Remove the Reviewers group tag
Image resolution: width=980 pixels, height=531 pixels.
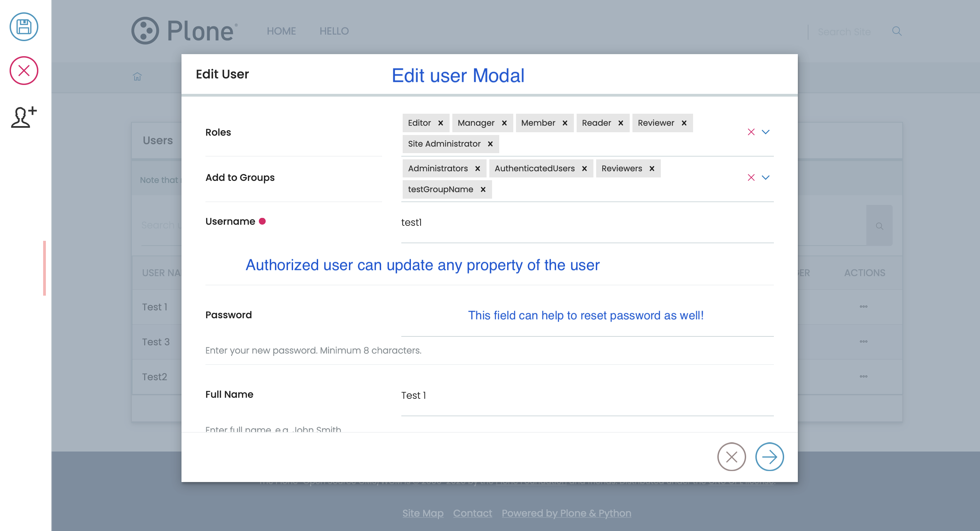pyautogui.click(x=652, y=169)
